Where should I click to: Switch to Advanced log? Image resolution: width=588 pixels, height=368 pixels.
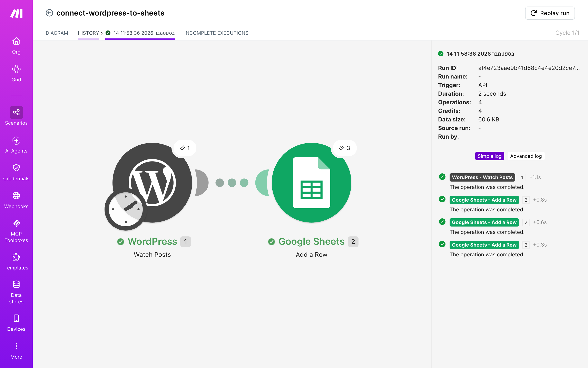click(x=526, y=156)
